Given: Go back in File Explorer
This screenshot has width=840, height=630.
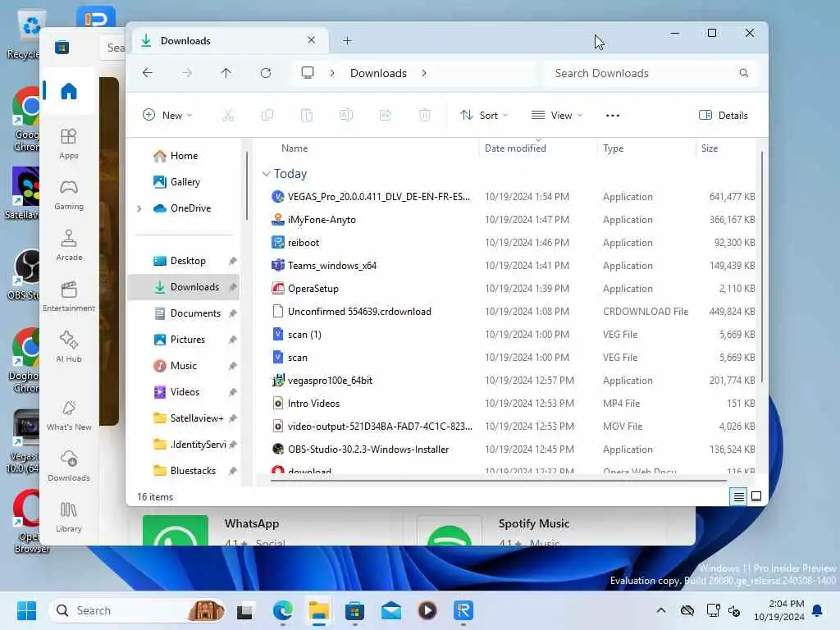Looking at the screenshot, I should 148,73.
